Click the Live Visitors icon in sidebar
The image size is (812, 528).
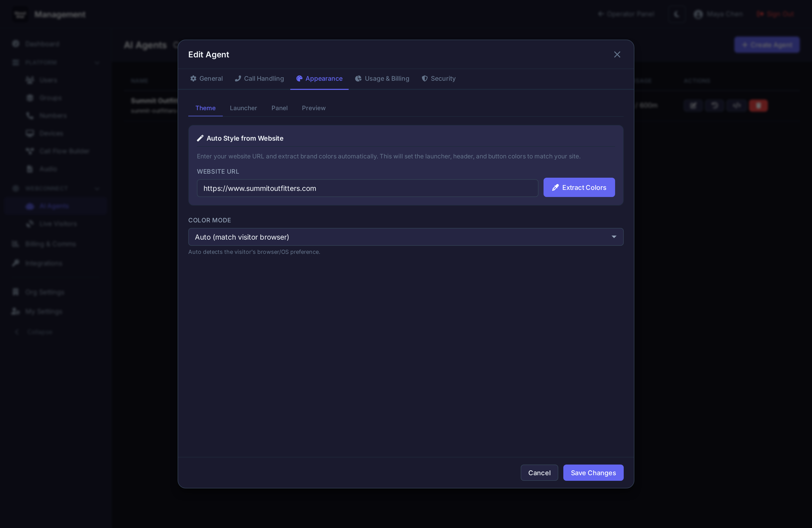coord(30,224)
